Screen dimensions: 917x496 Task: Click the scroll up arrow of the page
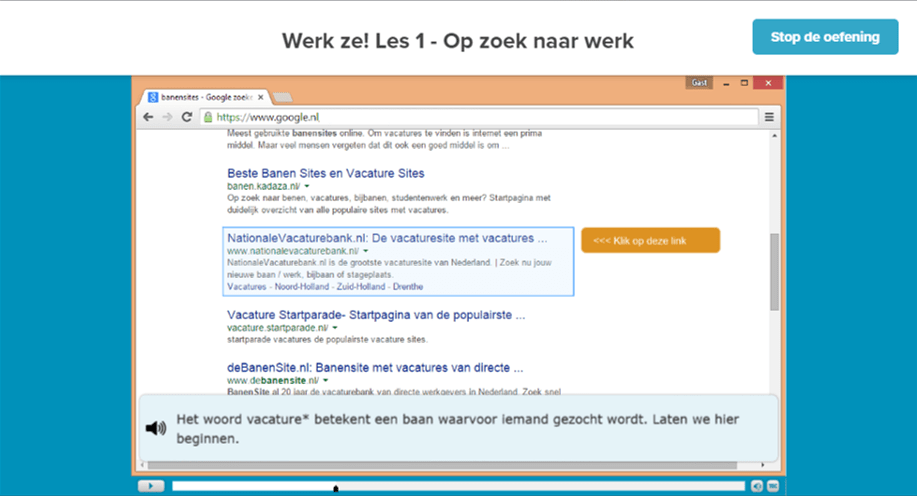[x=774, y=136]
